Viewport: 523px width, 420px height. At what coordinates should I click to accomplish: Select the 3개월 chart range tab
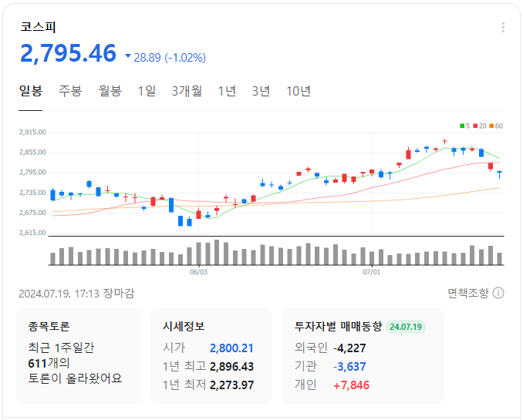[x=187, y=91]
